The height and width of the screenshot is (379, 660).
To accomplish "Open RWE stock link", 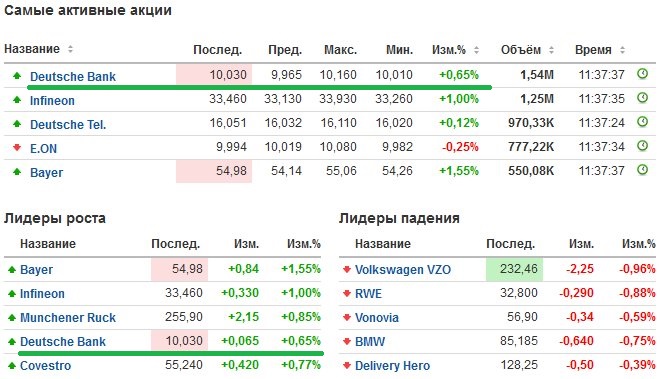I will [368, 294].
